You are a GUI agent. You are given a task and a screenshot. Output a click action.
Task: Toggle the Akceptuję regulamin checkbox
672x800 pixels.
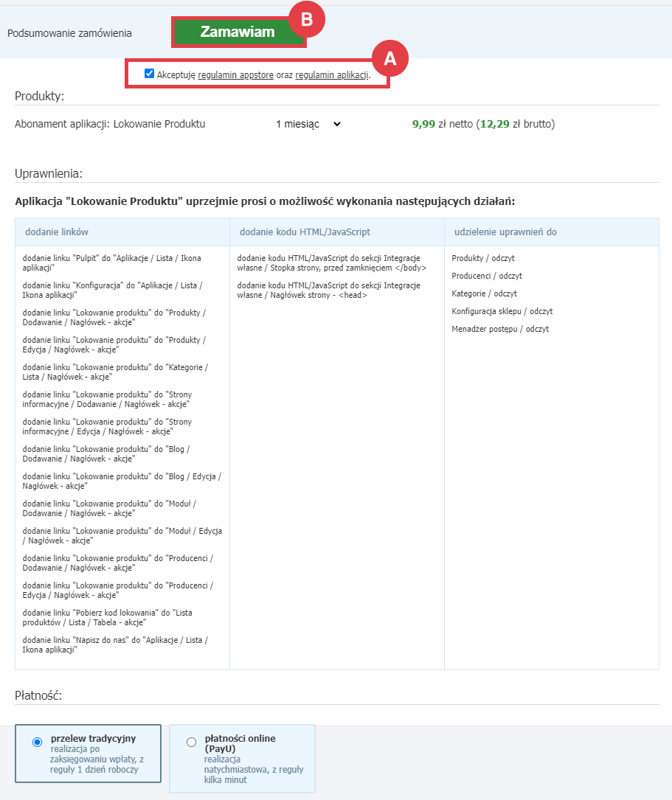pyautogui.click(x=150, y=74)
